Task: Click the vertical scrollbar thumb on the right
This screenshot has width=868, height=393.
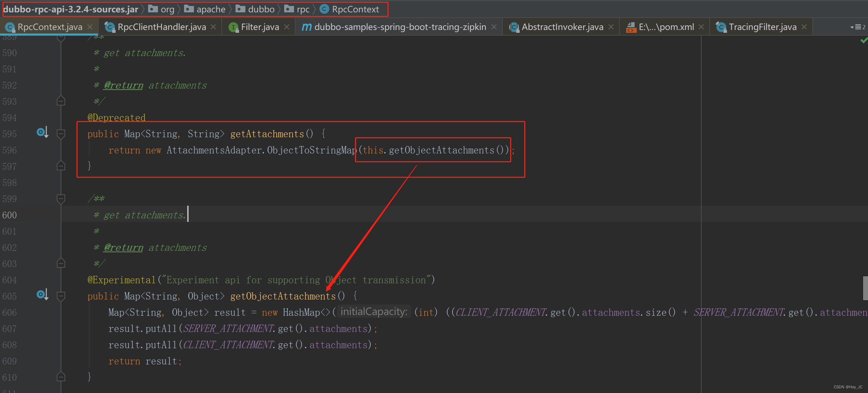Action: (865, 288)
